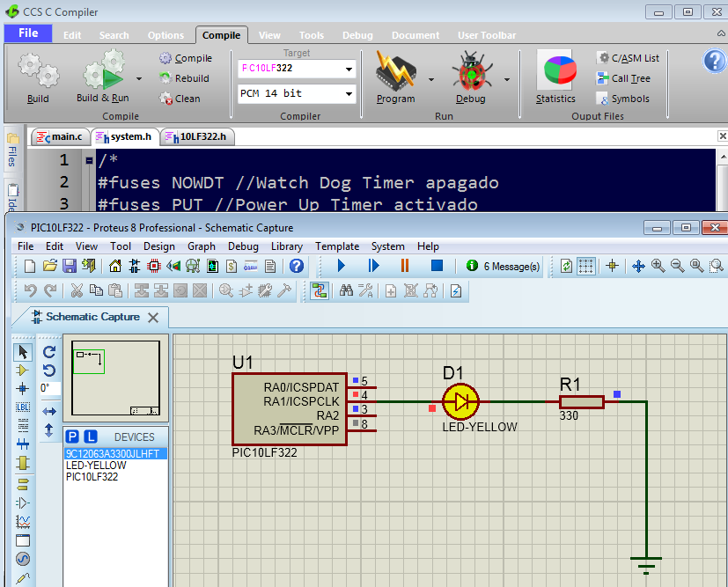Click the Rebuild button in CCS ribbon
Viewport: 728px width, 587px height.
coord(184,78)
